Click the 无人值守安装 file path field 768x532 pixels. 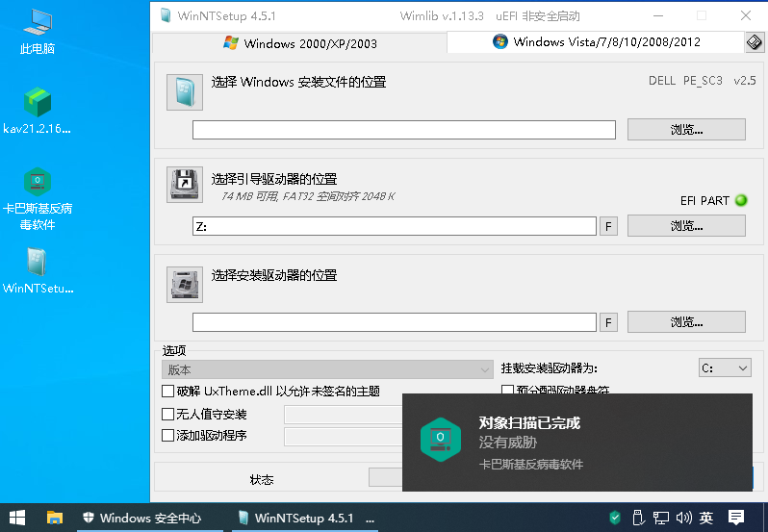coord(343,415)
